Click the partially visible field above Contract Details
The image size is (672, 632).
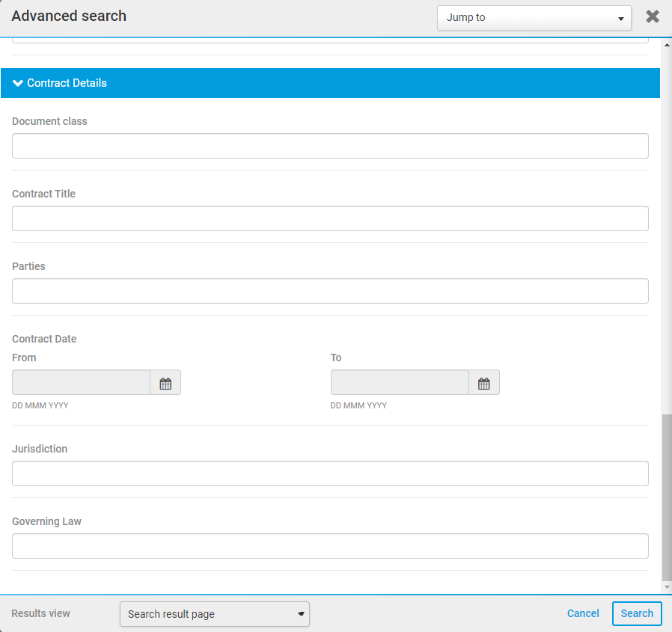click(x=330, y=40)
